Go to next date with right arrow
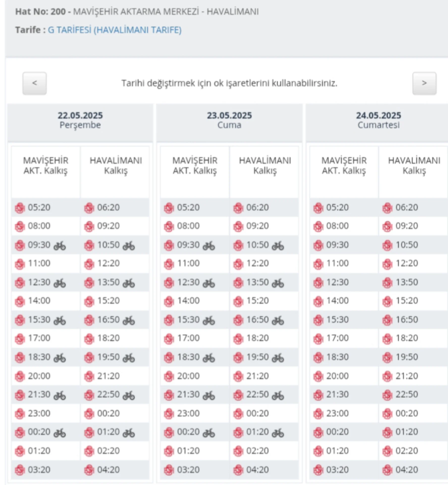The image size is (448, 485). pos(424,83)
